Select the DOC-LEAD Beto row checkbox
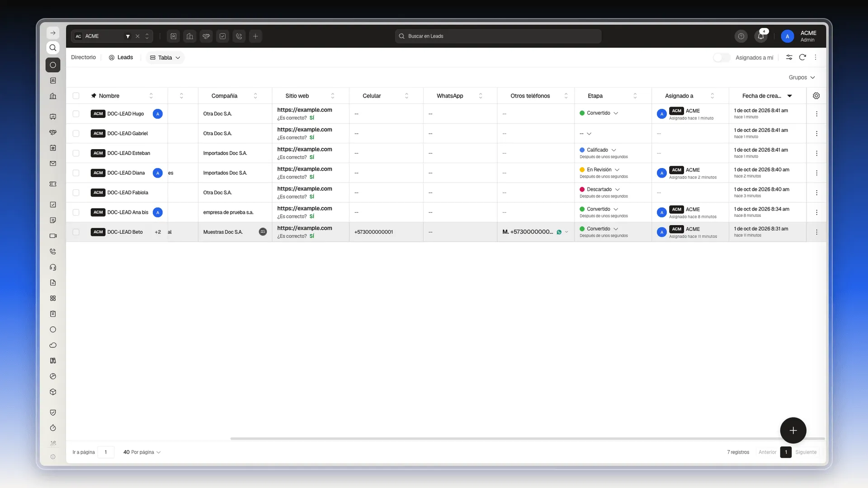Viewport: 868px width, 488px height. 76,232
